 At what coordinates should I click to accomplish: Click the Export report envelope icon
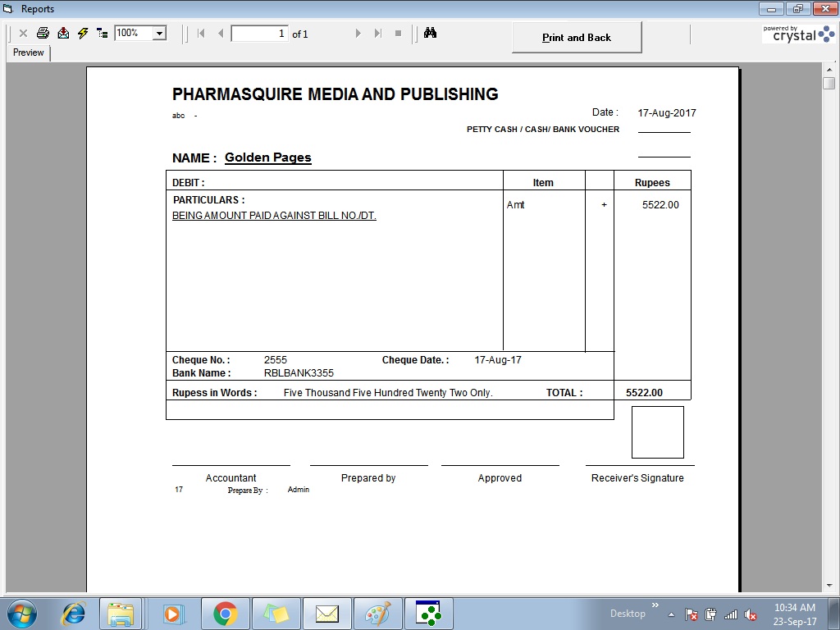(x=63, y=34)
